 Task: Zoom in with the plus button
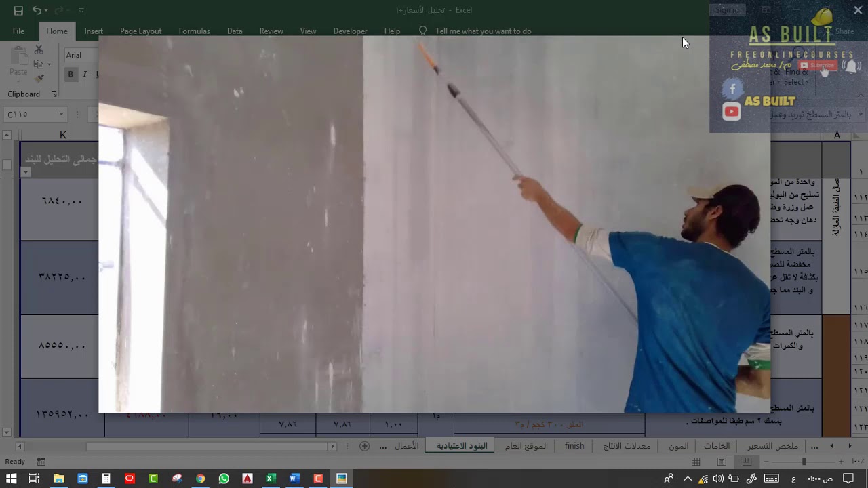tap(841, 462)
